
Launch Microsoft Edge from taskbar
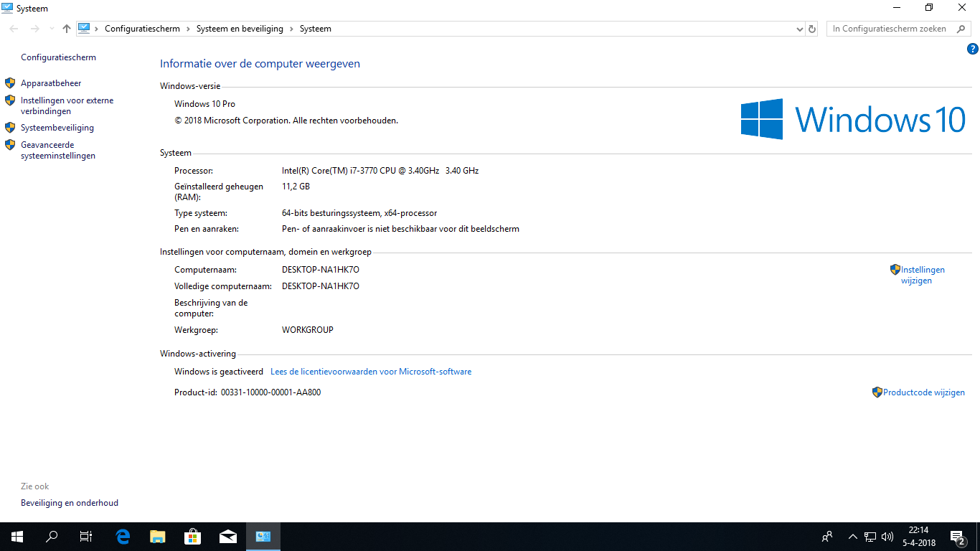point(123,537)
